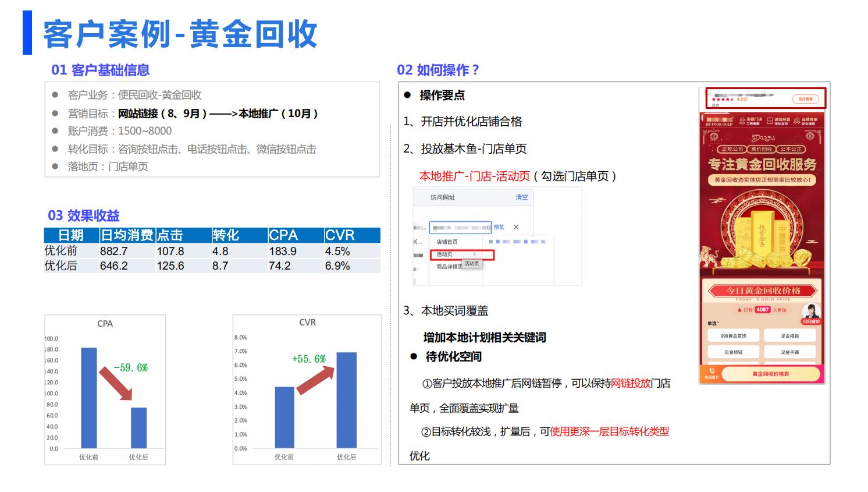Click inside the website URL input field
Image resolution: width=868 pixels, height=492 pixels.
(x=460, y=227)
